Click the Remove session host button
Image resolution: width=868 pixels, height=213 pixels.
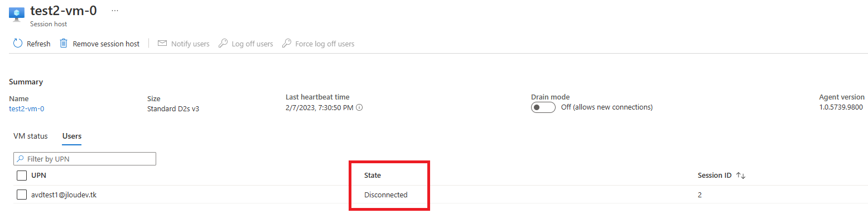99,44
